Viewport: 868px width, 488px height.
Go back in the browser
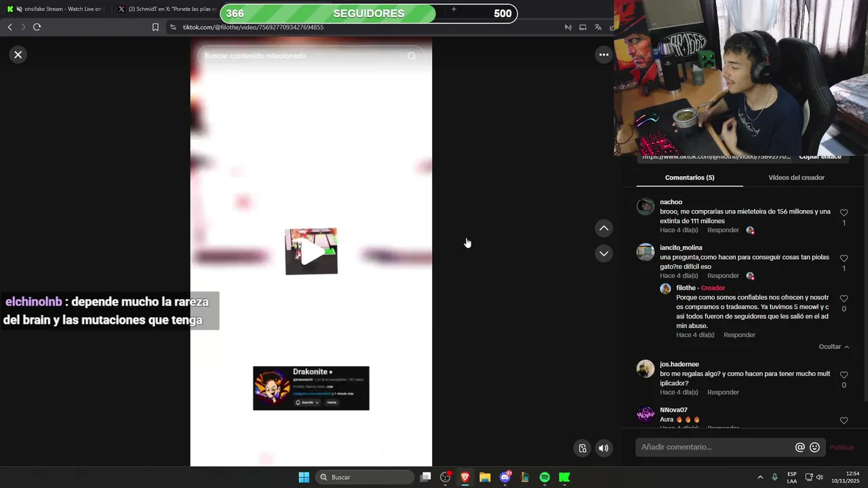pyautogui.click(x=9, y=27)
